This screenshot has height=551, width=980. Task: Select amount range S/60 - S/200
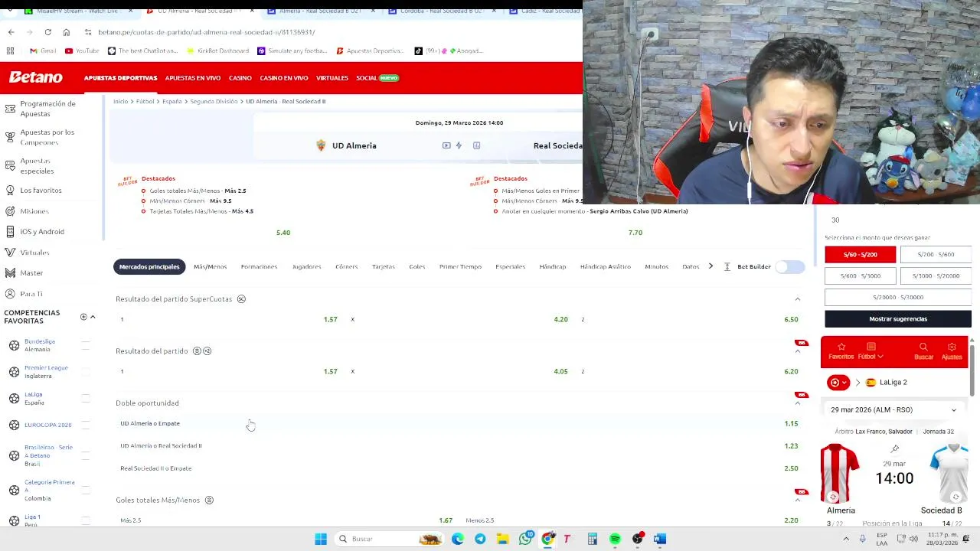click(x=860, y=254)
